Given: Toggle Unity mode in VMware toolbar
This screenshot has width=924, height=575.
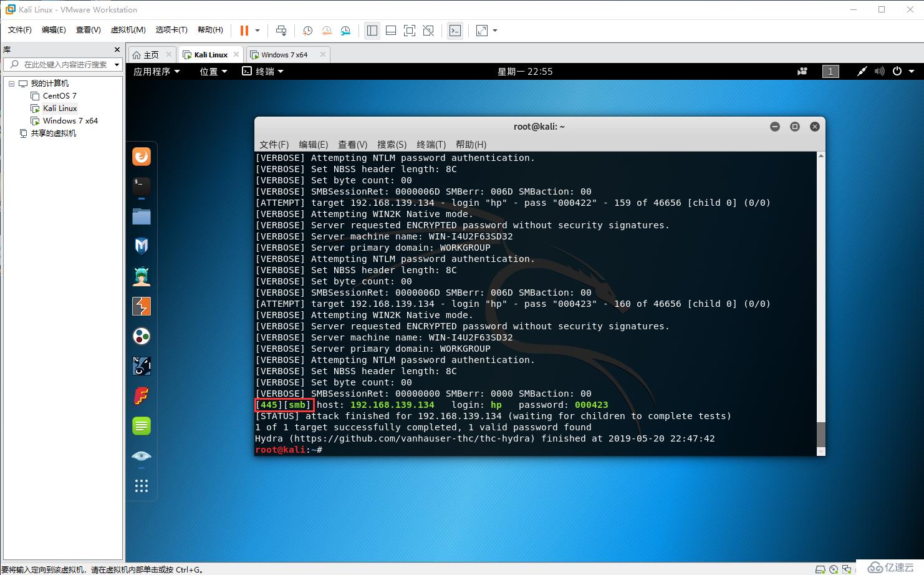Looking at the screenshot, I should click(x=428, y=31).
